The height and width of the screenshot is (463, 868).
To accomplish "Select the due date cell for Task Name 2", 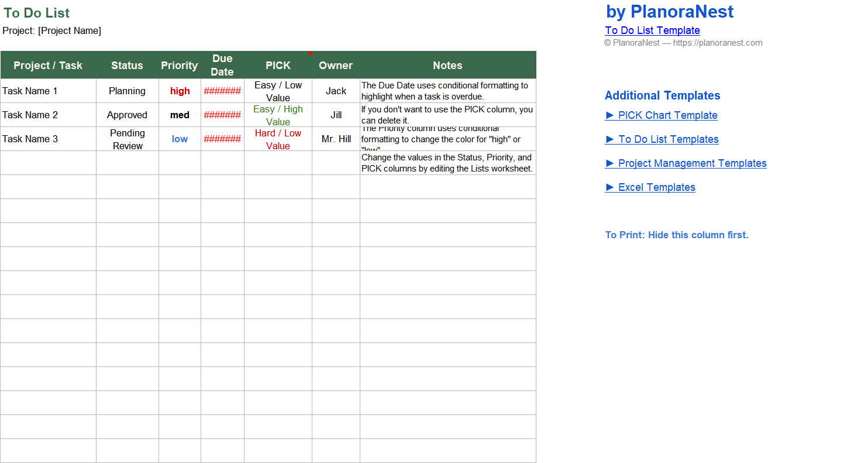I will [222, 115].
